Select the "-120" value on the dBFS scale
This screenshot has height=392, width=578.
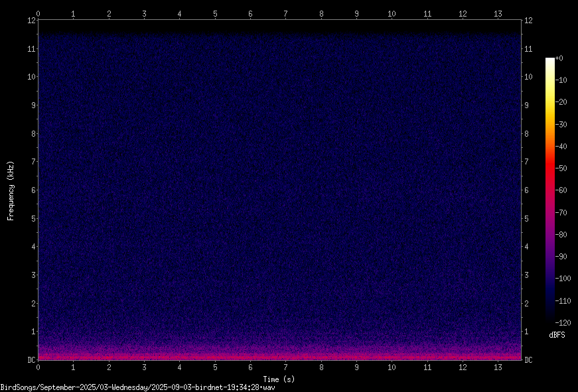[x=563, y=323]
